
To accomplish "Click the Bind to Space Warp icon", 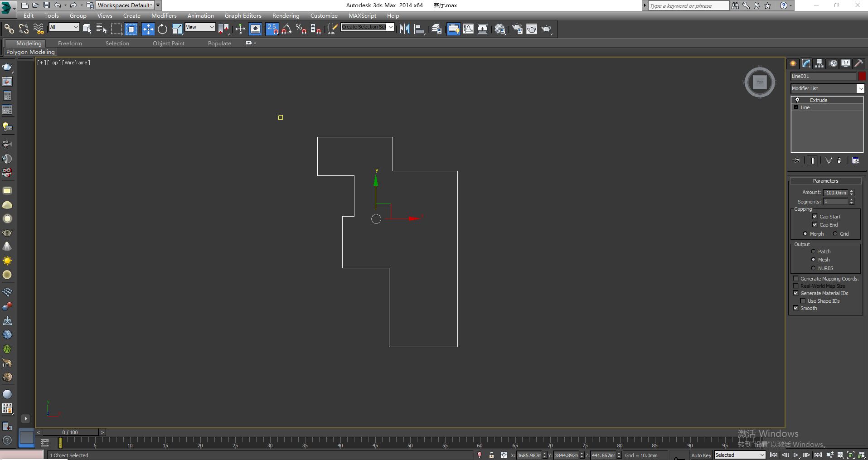I will click(x=39, y=29).
